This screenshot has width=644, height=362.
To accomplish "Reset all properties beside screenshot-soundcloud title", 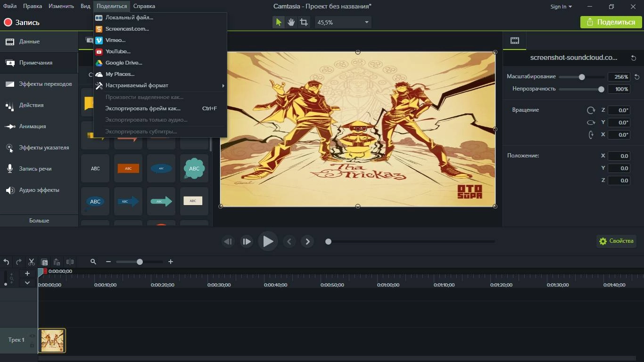I will tap(634, 58).
